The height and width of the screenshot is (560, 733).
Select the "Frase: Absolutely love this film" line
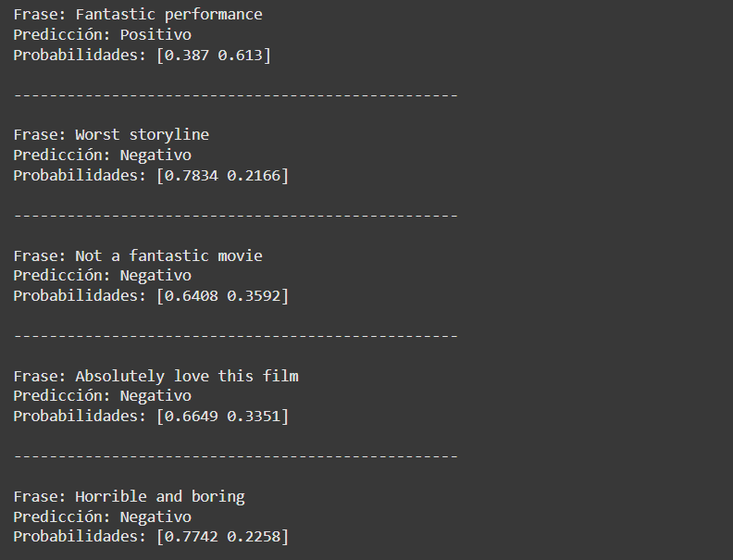[x=155, y=377]
